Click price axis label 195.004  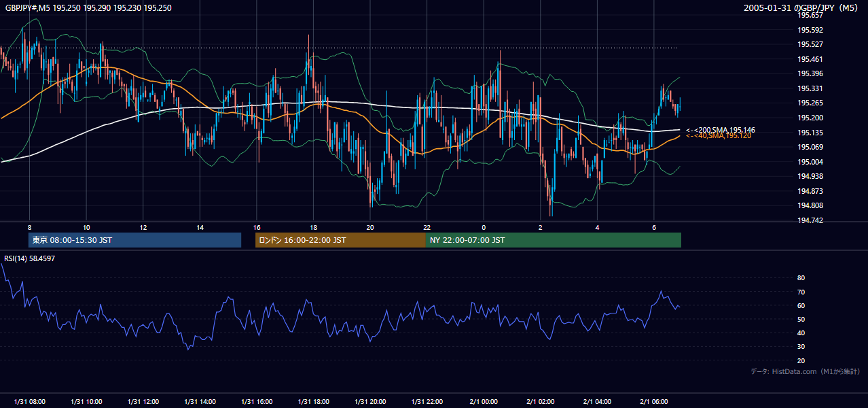pos(810,162)
